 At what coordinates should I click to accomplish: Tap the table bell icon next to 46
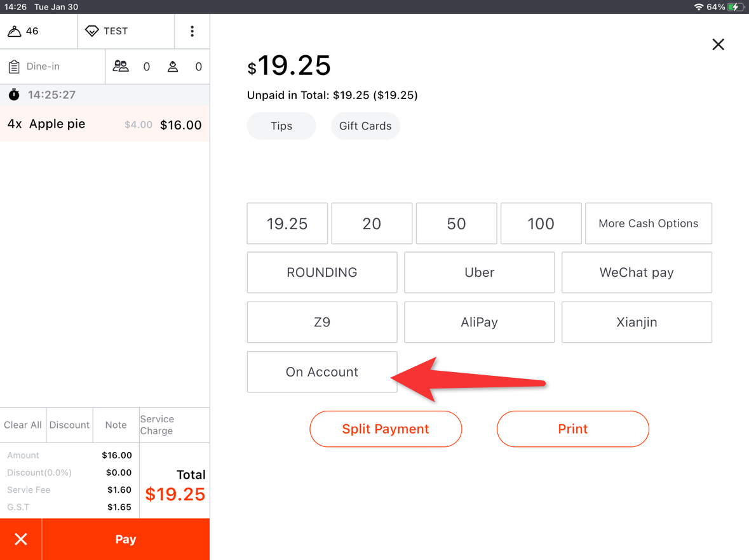pos(15,31)
